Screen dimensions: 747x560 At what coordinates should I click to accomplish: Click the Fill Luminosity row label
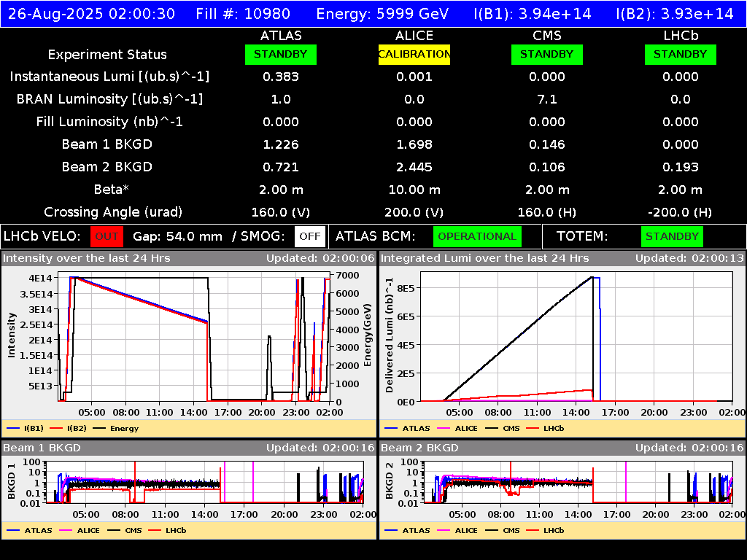[x=109, y=122]
